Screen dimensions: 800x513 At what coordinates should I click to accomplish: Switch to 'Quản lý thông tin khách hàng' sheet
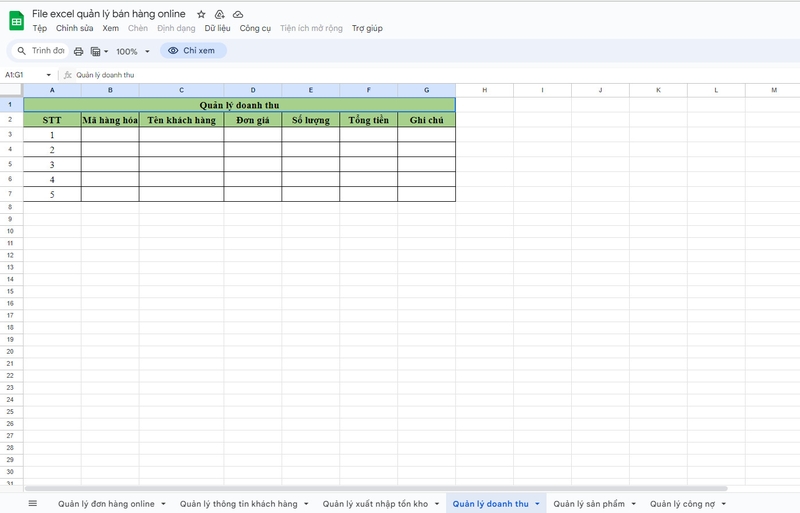coord(238,504)
